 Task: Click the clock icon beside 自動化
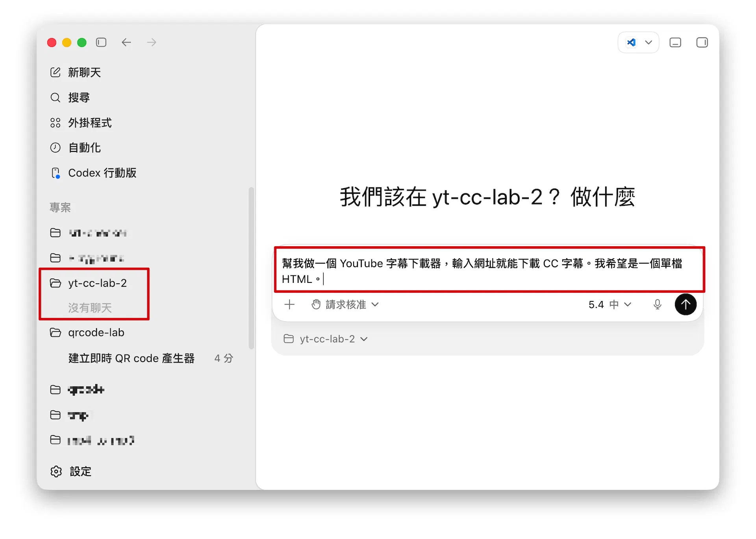(x=56, y=148)
